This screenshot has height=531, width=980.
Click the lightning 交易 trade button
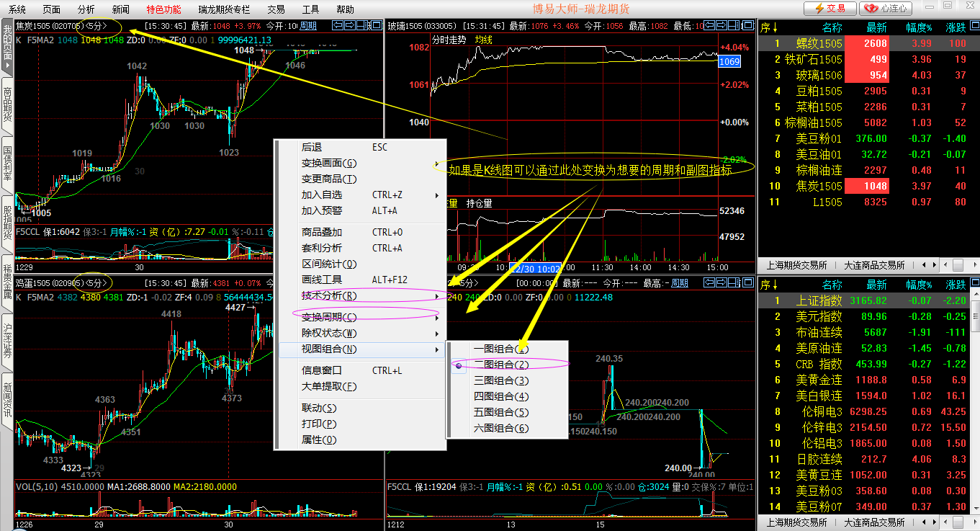(x=830, y=9)
